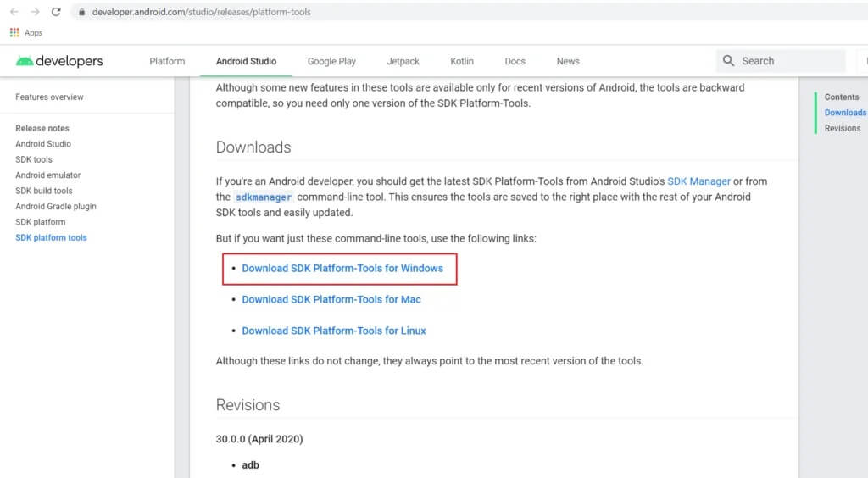Click the padlock site info icon
868x478 pixels.
tap(81, 13)
